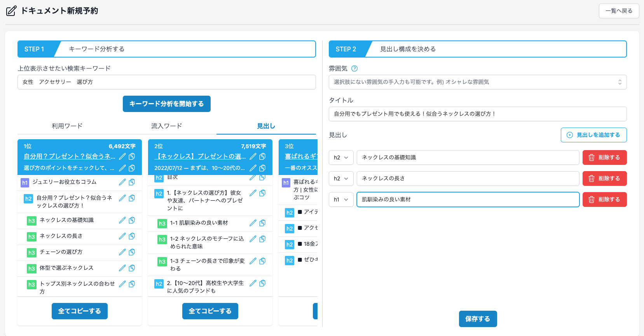Screen dimensions: 644x336
Task: Copy 1位 description 選び方のポイントをチェックして
Action: tap(132, 168)
